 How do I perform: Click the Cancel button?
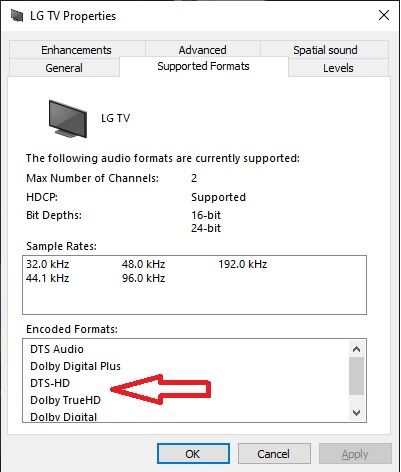click(x=274, y=454)
